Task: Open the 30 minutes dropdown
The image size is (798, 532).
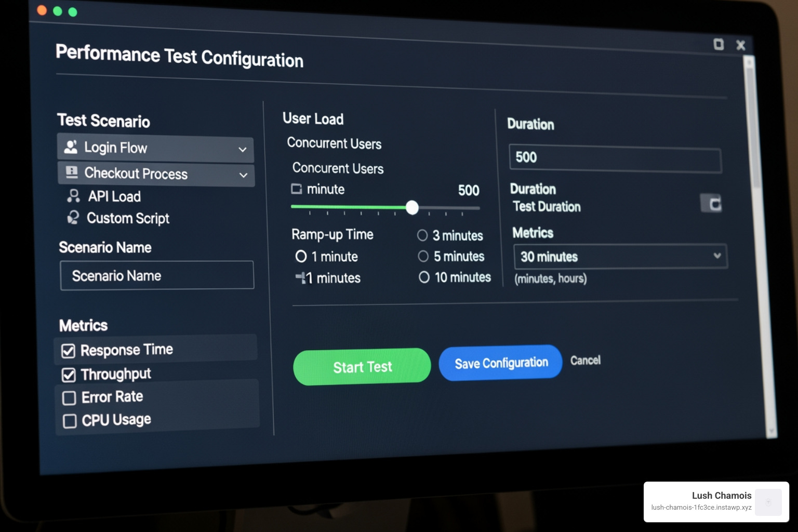Action: coord(621,257)
